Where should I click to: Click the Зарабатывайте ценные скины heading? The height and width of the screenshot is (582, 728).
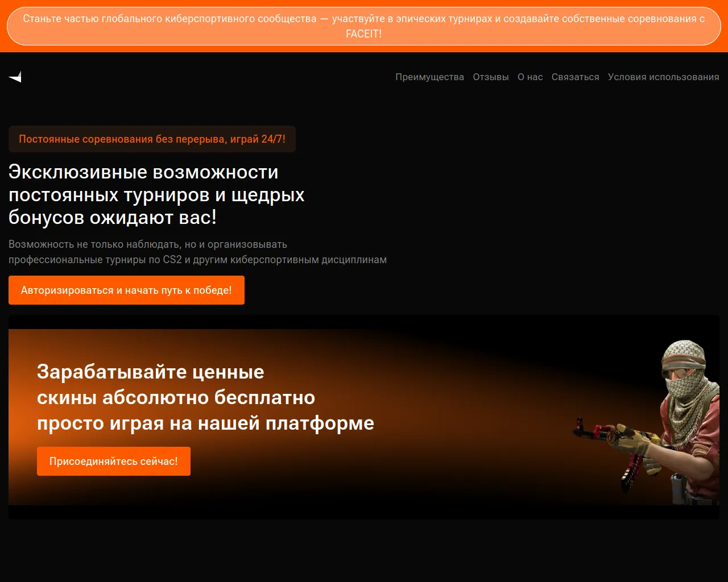click(x=205, y=397)
